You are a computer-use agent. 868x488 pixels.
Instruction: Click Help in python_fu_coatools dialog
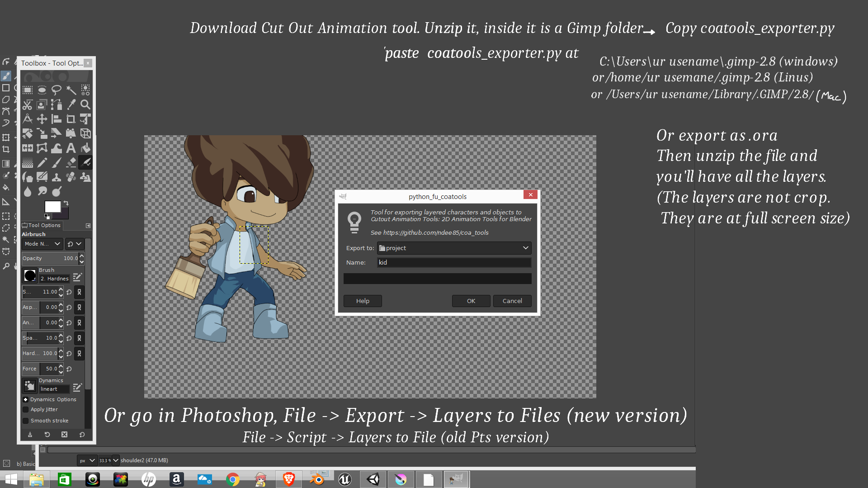pyautogui.click(x=363, y=301)
